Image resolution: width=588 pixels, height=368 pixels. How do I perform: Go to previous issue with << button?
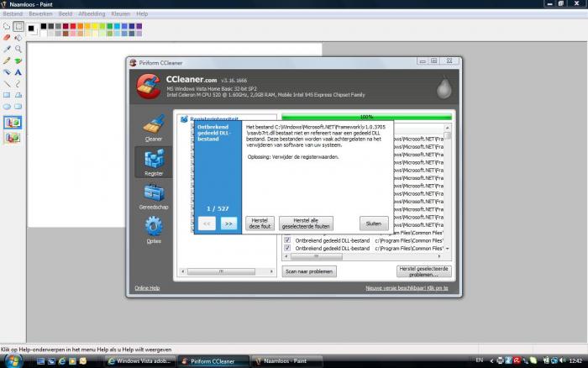click(207, 223)
